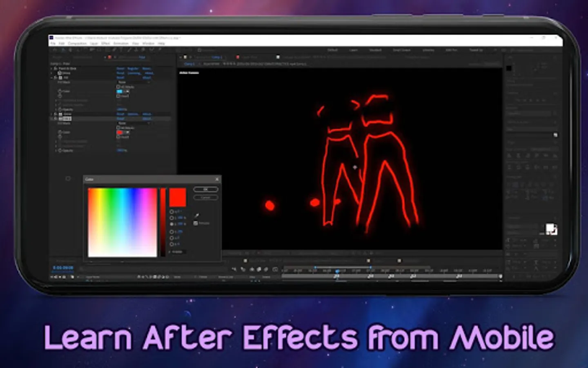Click the cyan Fill color swatch
The width and height of the screenshot is (588, 368).
click(120, 91)
